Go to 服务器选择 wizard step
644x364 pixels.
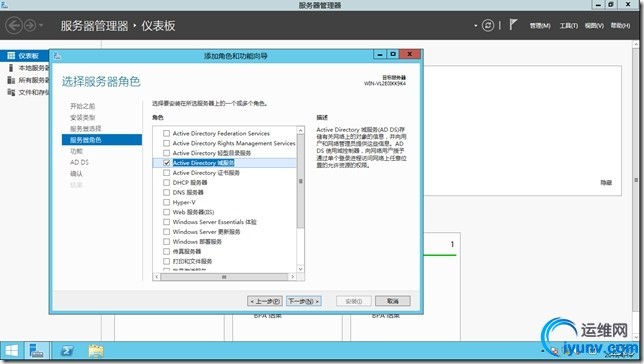point(85,129)
